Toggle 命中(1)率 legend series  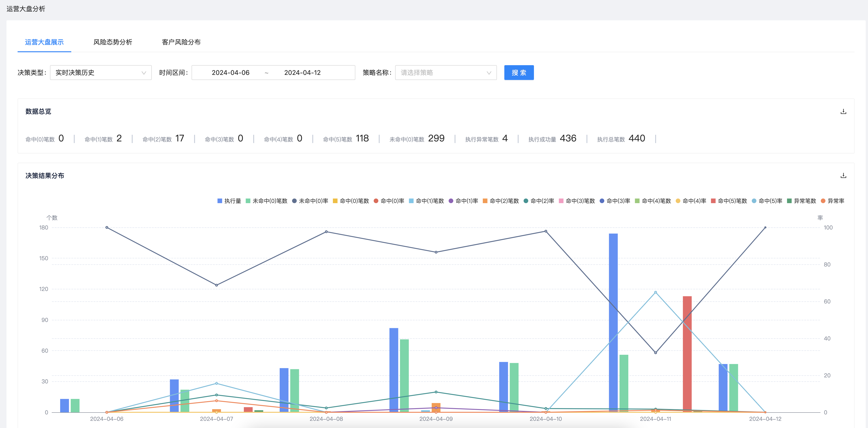[x=463, y=201]
